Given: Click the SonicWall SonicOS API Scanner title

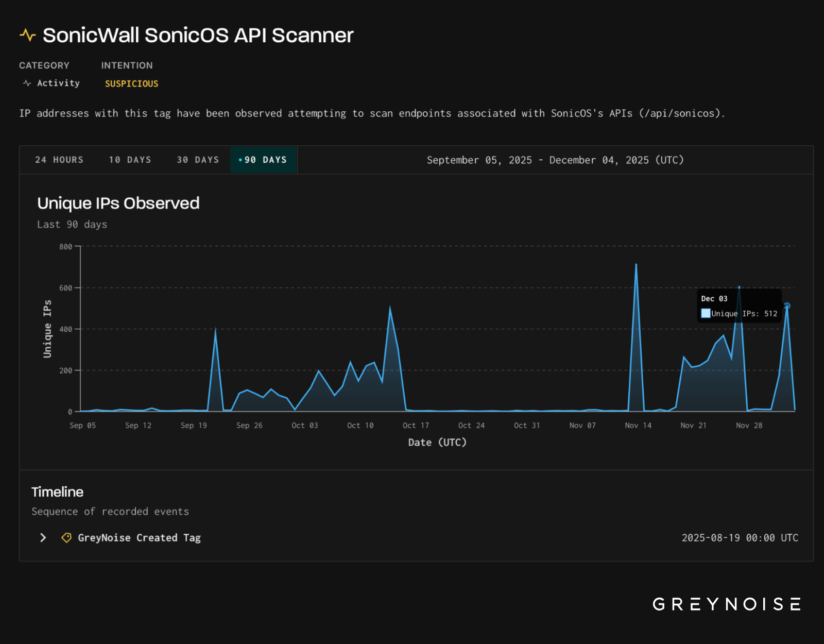Looking at the screenshot, I should (198, 35).
